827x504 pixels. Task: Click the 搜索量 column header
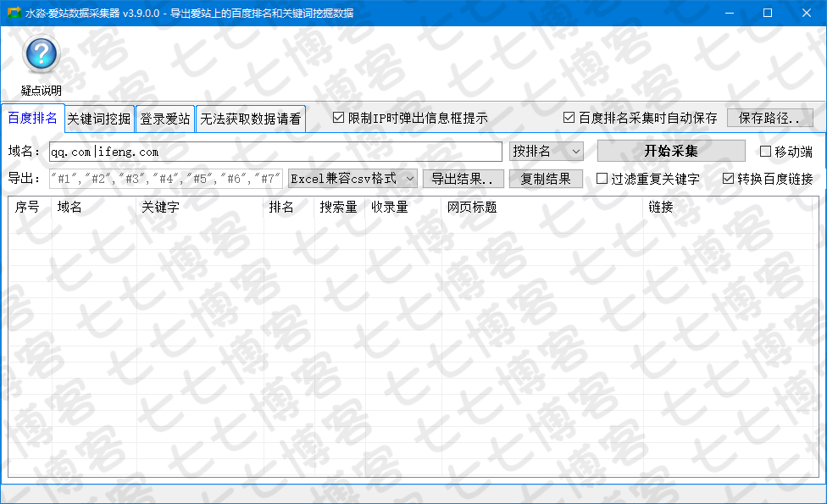coord(340,208)
